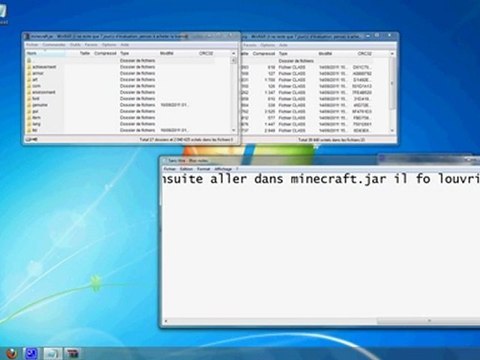
Task: Sort by Compressé column in minecraft.jar window
Action: coord(105,53)
